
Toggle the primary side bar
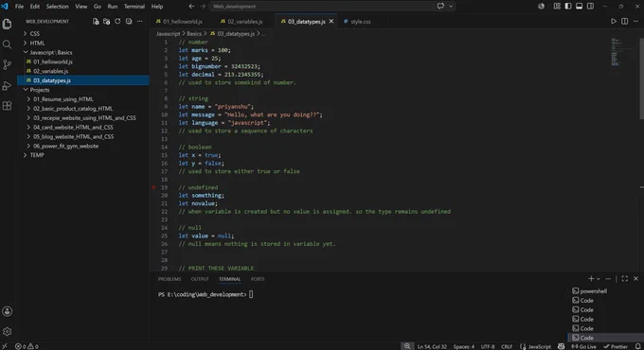[x=568, y=7]
